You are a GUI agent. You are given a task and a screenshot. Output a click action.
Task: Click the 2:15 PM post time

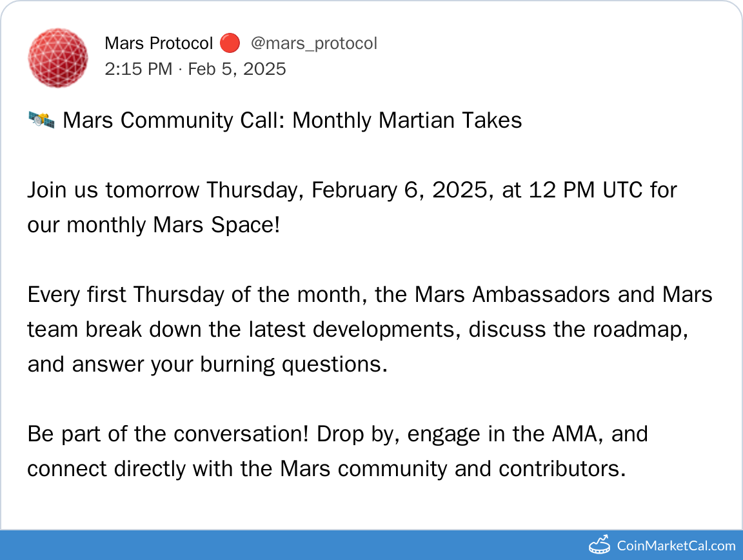(138, 69)
